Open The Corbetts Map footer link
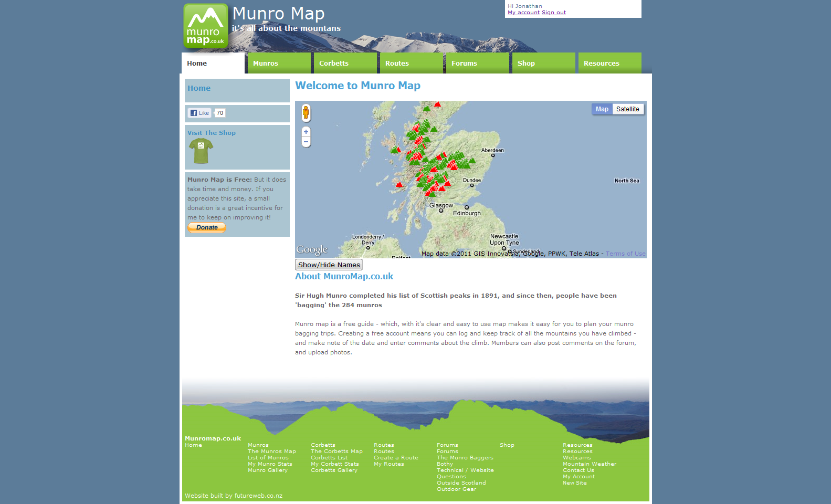831x504 pixels. (336, 451)
